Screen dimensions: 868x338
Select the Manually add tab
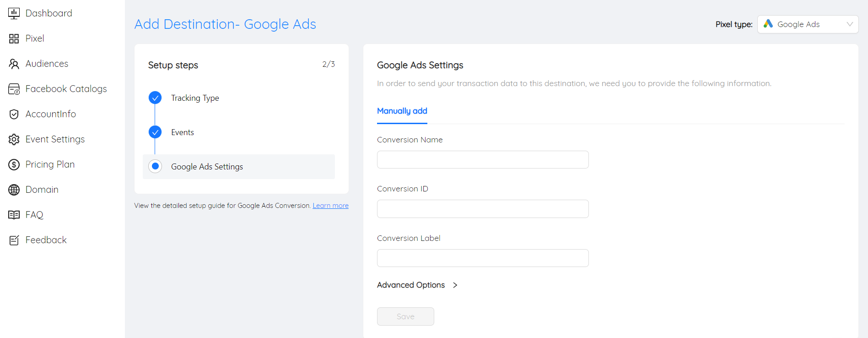[402, 111]
